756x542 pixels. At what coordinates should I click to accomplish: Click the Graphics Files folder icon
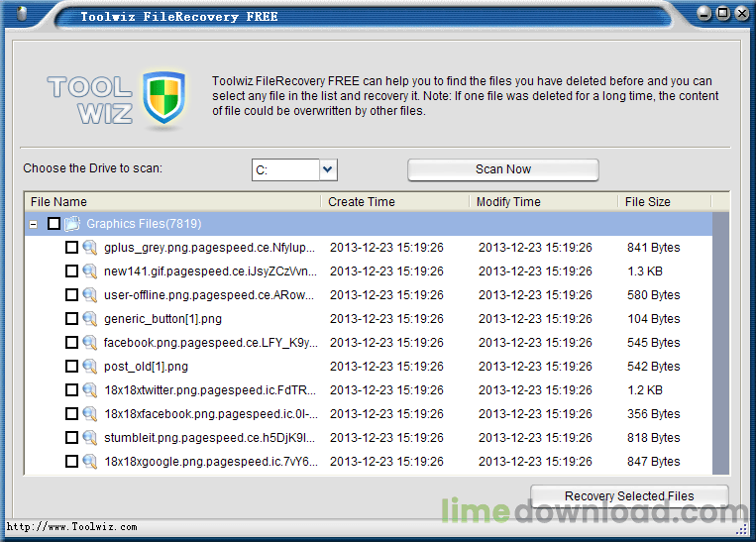(x=72, y=224)
